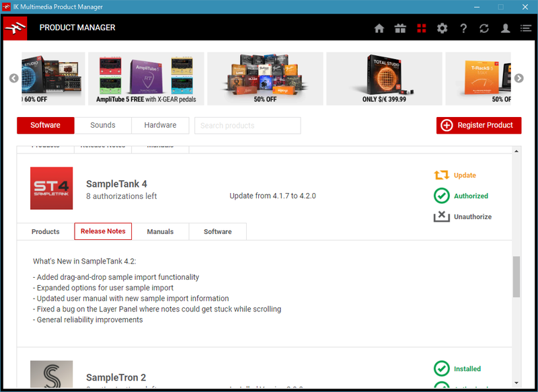The image size is (538, 392).
Task: Close the Product Manager window
Action: (525, 7)
